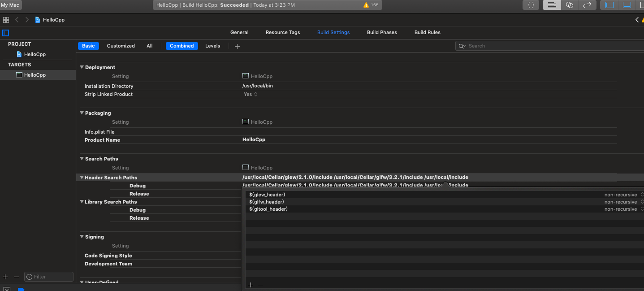
Task: Click the filter icon in the targets filter
Action: click(30, 277)
